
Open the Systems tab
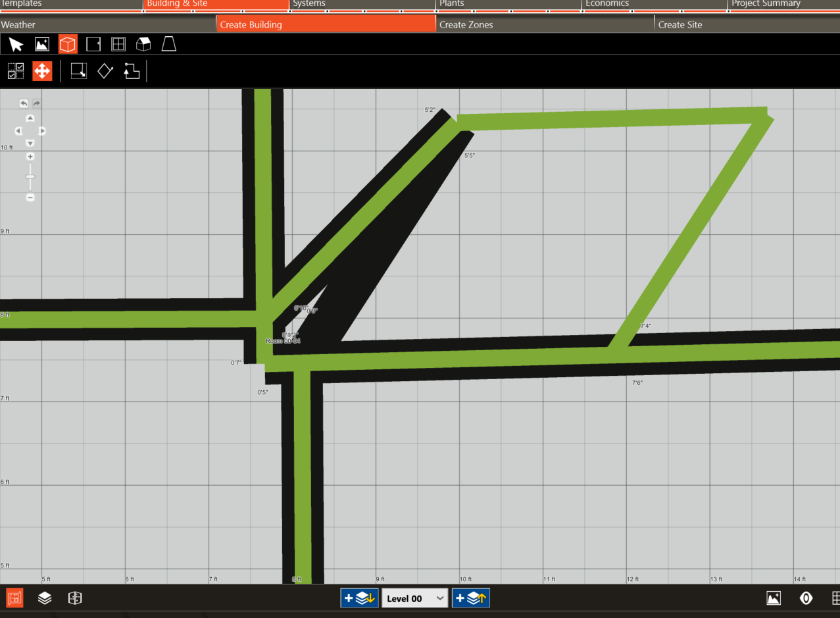pos(362,5)
